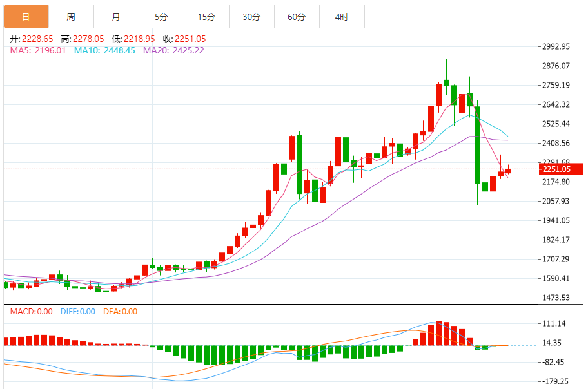Screen dimensions: 588x389
Task: Open the 月 monthly chart tab
Action: coord(116,17)
